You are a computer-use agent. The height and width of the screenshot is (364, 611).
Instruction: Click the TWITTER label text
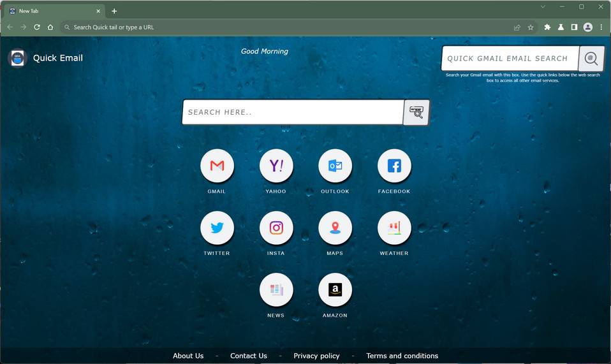point(217,253)
